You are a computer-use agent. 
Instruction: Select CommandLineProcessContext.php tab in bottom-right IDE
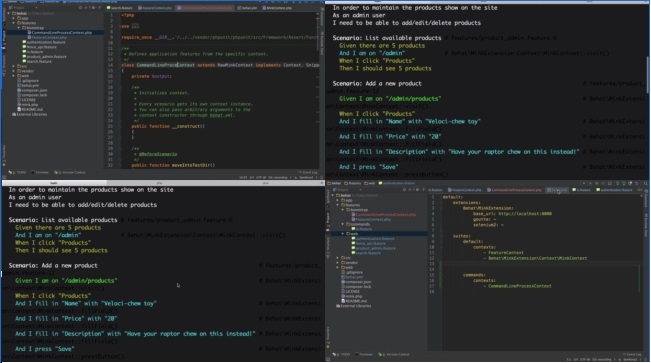(x=514, y=190)
